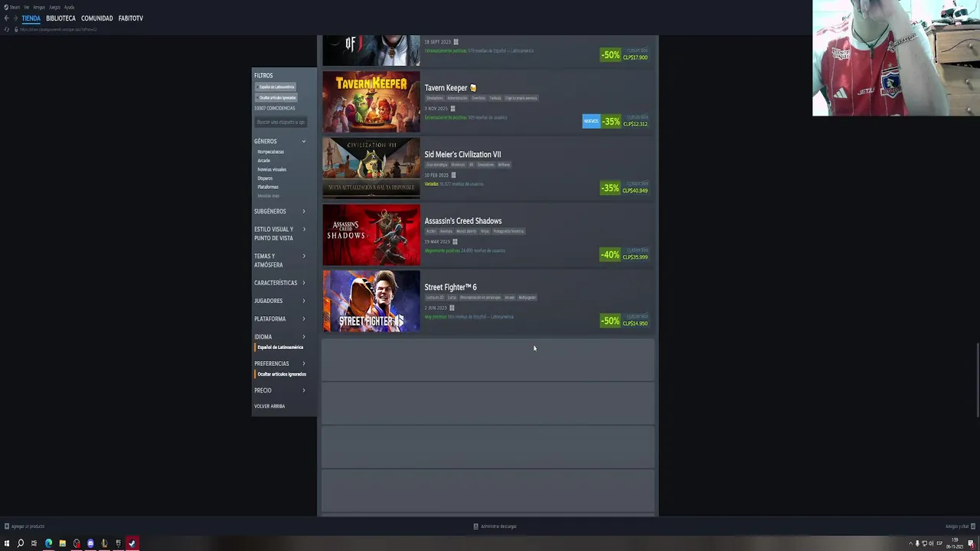Focus the tag search field under Filtros
Viewport: 980px width, 551px height.
280,122
